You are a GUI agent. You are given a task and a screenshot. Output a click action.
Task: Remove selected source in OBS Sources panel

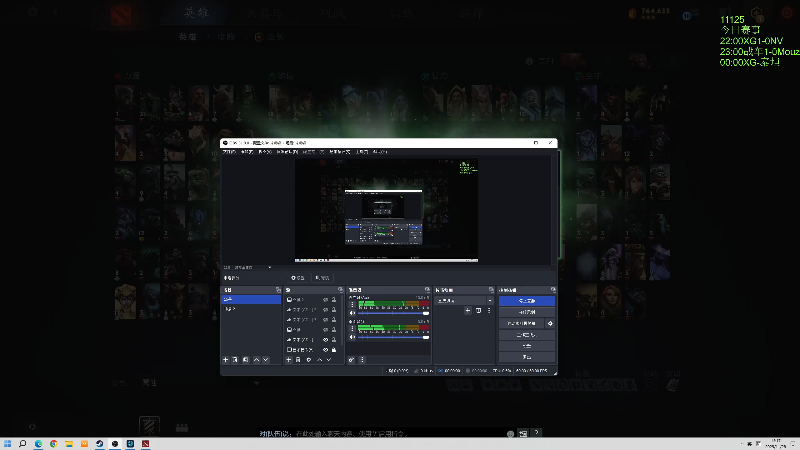click(298, 360)
